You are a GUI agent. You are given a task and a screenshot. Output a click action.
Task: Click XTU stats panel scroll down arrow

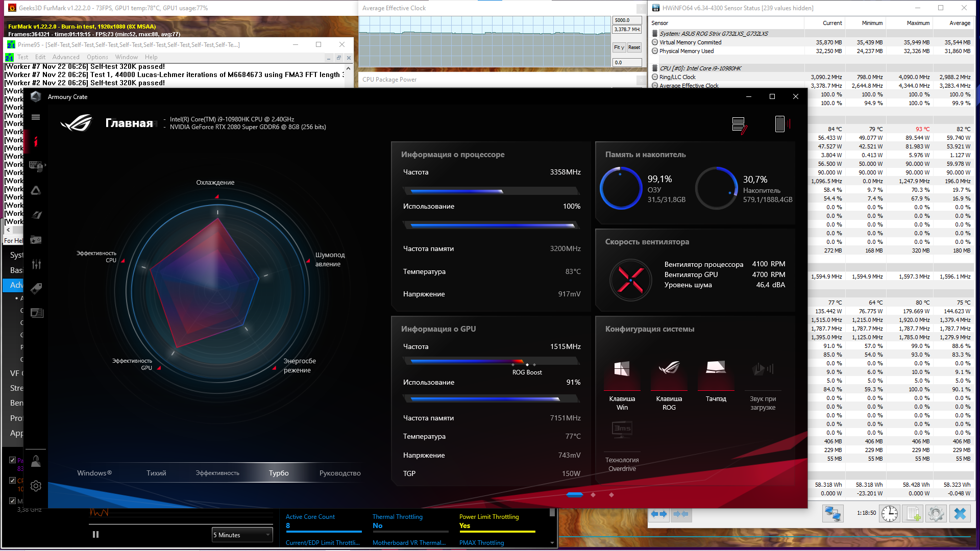click(552, 543)
